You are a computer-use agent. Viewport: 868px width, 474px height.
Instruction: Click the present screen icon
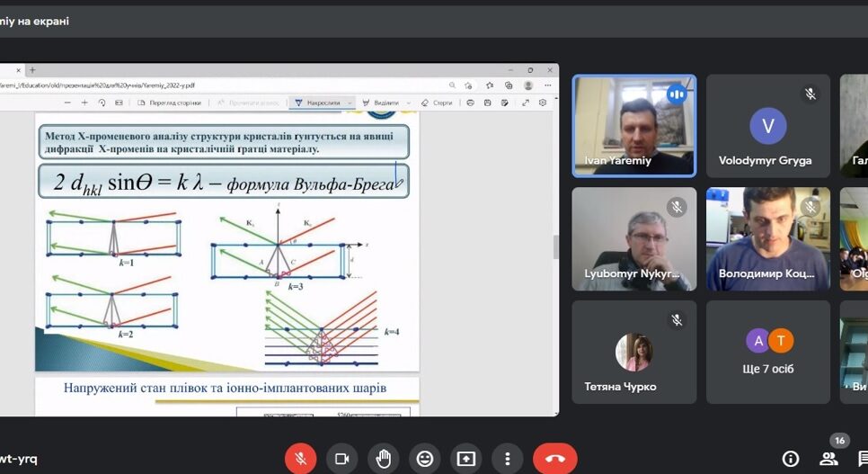coord(466,459)
